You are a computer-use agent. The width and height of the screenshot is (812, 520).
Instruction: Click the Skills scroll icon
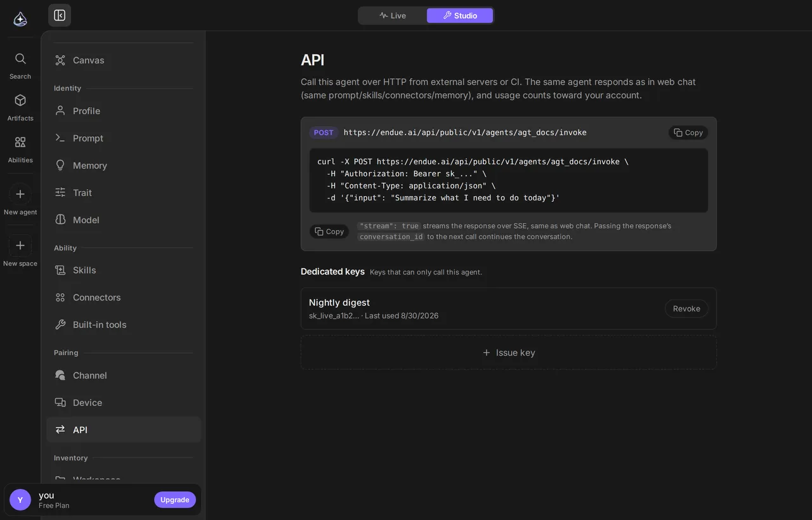tap(60, 270)
